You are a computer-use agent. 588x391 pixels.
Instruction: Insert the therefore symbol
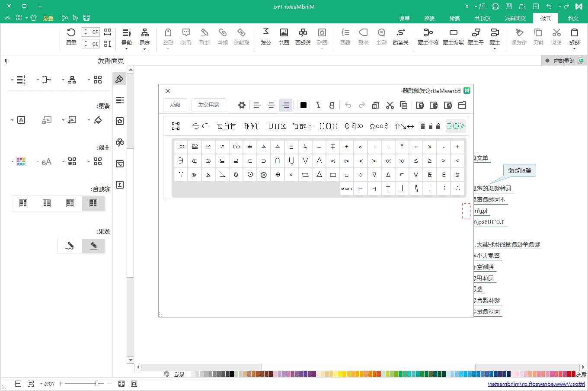pos(457,189)
